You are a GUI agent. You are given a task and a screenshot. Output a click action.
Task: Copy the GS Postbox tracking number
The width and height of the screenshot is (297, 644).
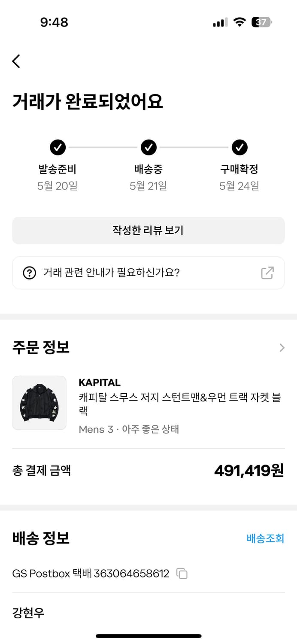[182, 574]
